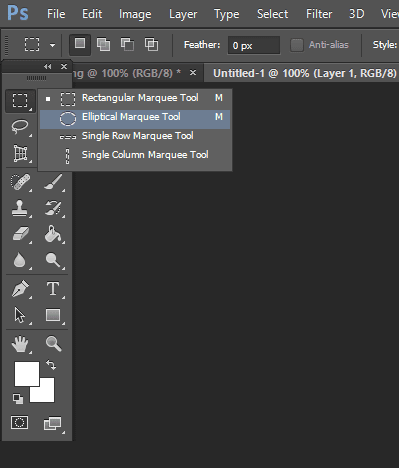Open the background color swatch
The height and width of the screenshot is (468, 399).
coord(47,394)
